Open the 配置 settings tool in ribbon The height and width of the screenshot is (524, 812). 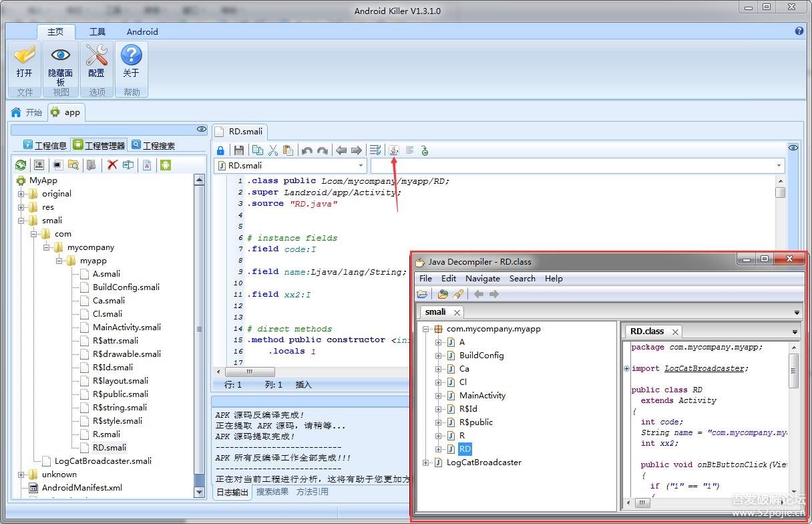[97, 63]
